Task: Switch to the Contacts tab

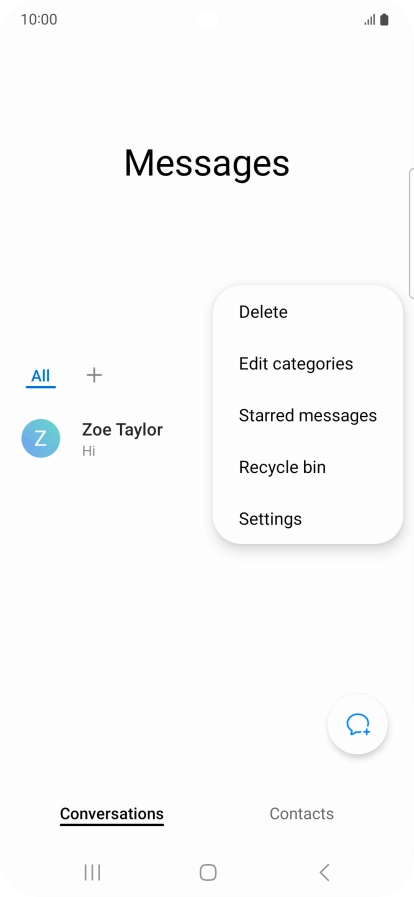Action: [301, 813]
